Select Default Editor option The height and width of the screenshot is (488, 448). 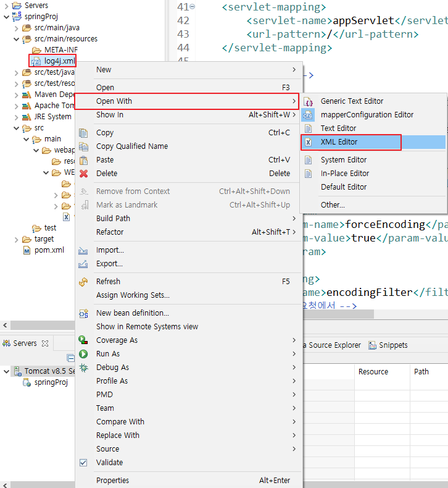click(374, 187)
